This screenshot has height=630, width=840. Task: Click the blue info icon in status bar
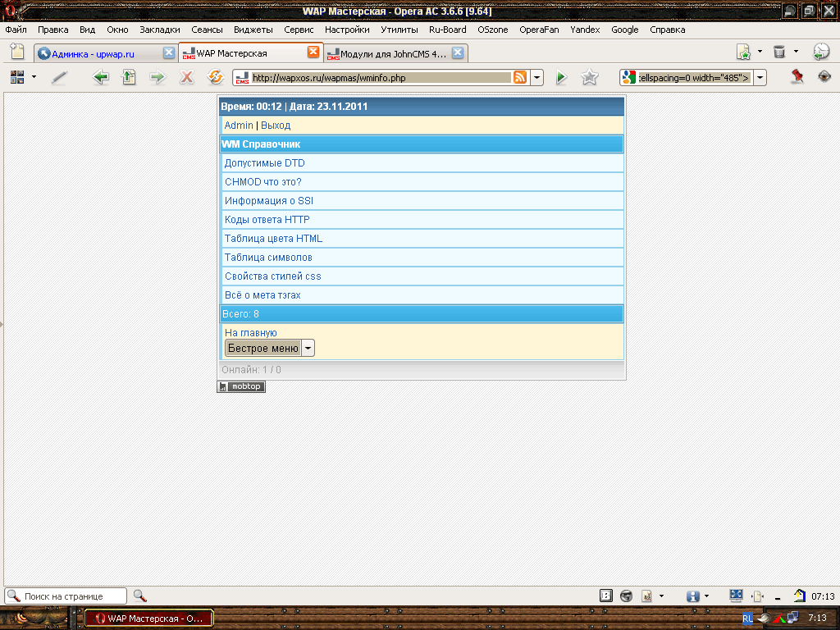[x=692, y=596]
